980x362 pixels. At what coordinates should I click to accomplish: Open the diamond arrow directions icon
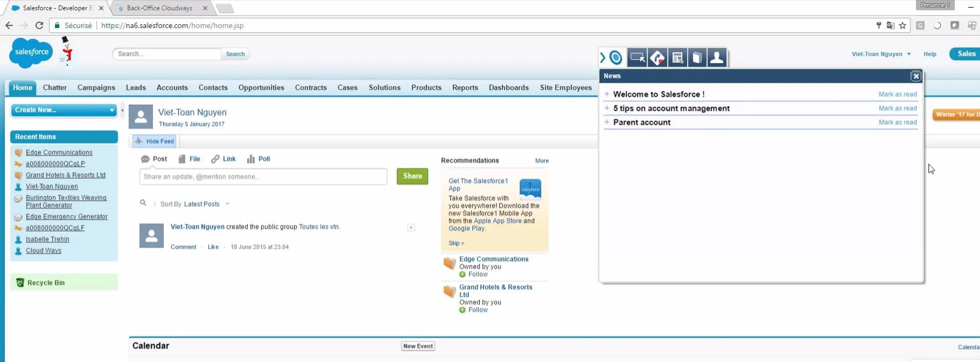pyautogui.click(x=657, y=57)
